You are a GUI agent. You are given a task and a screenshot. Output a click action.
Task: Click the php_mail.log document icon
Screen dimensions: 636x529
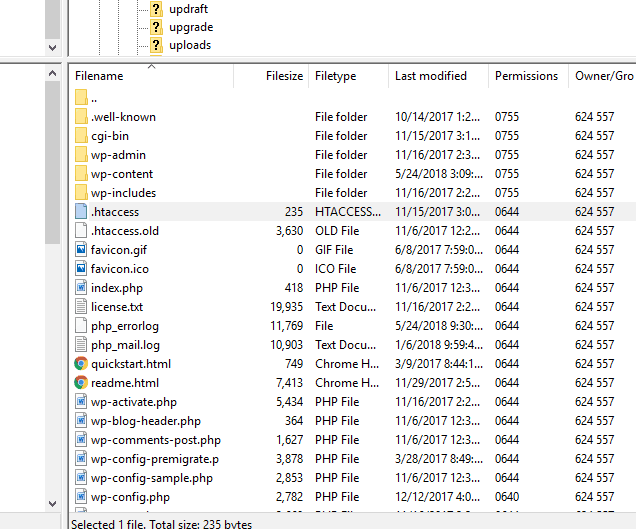pos(81,345)
